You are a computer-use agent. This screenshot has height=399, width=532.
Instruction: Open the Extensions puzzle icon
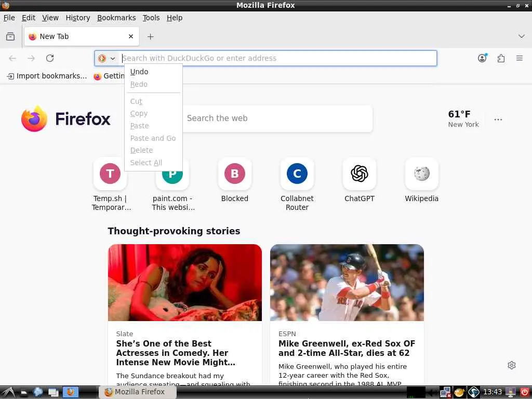point(501,58)
